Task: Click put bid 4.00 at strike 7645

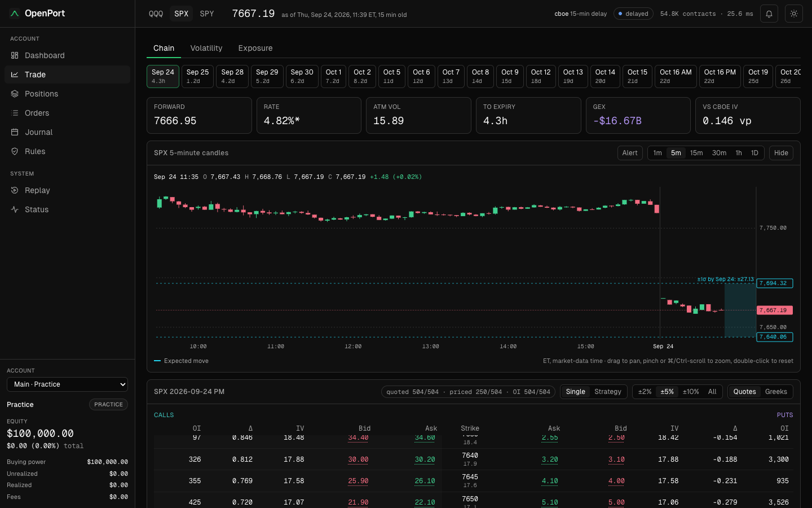Action: [x=616, y=481]
